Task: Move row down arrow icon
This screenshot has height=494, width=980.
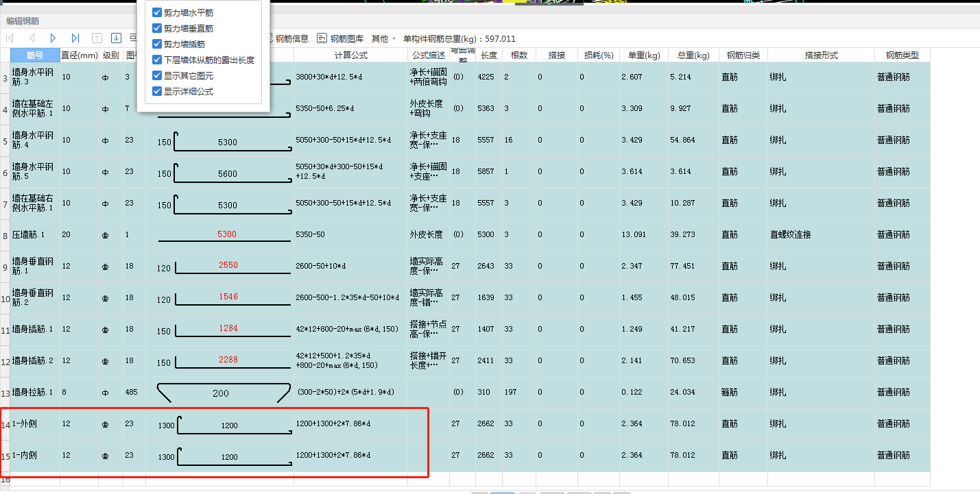Action: tap(116, 38)
